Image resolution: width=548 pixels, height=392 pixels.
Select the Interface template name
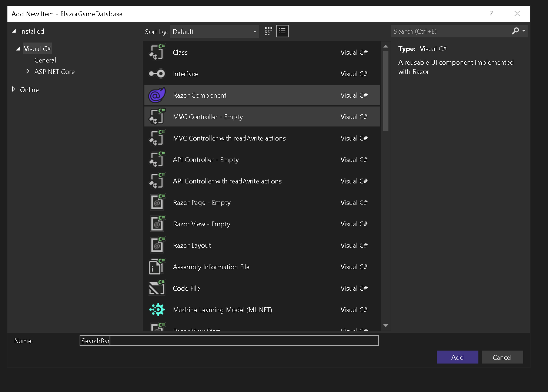point(186,74)
